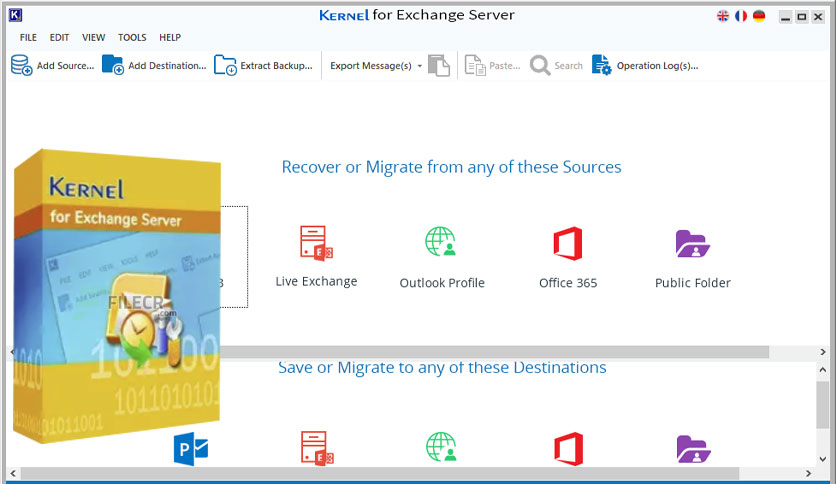Viewport: 836px width, 484px height.
Task: Switch language to German flag
Action: point(759,16)
